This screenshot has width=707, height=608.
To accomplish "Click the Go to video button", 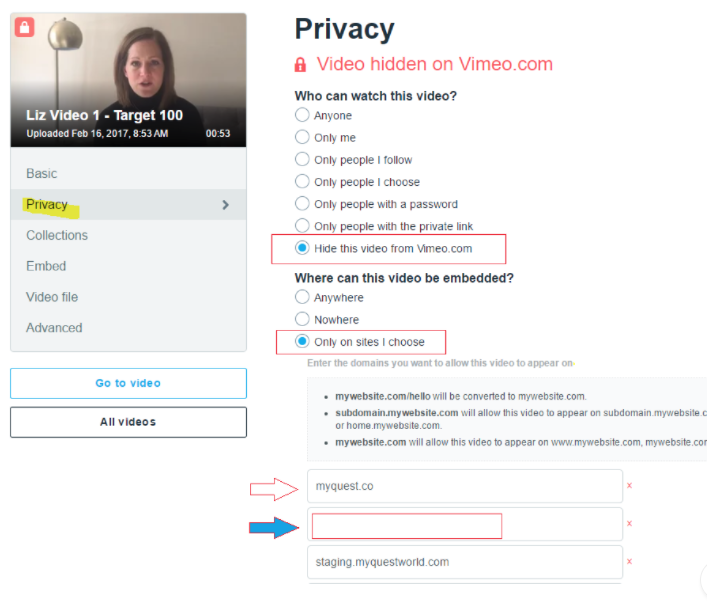I will [129, 383].
